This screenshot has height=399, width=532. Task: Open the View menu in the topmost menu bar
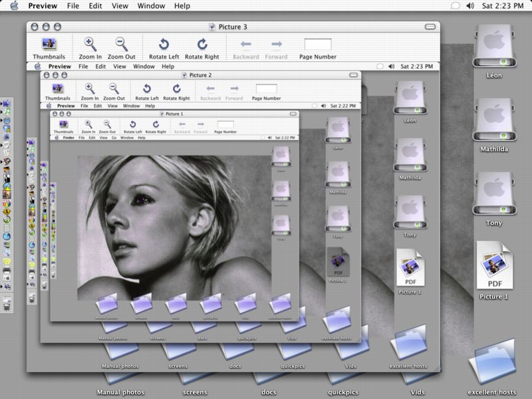point(120,6)
